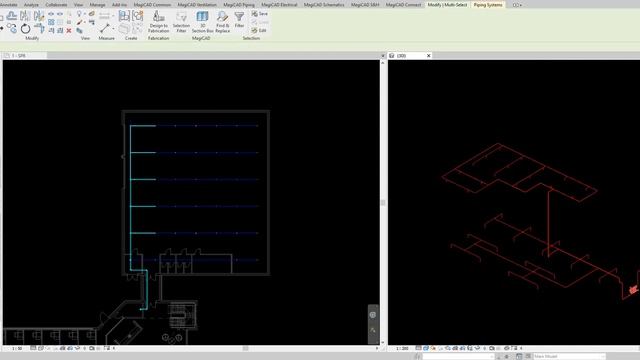This screenshot has width=640, height=360.
Task: Click Edit selection button
Action: pyautogui.click(x=259, y=30)
